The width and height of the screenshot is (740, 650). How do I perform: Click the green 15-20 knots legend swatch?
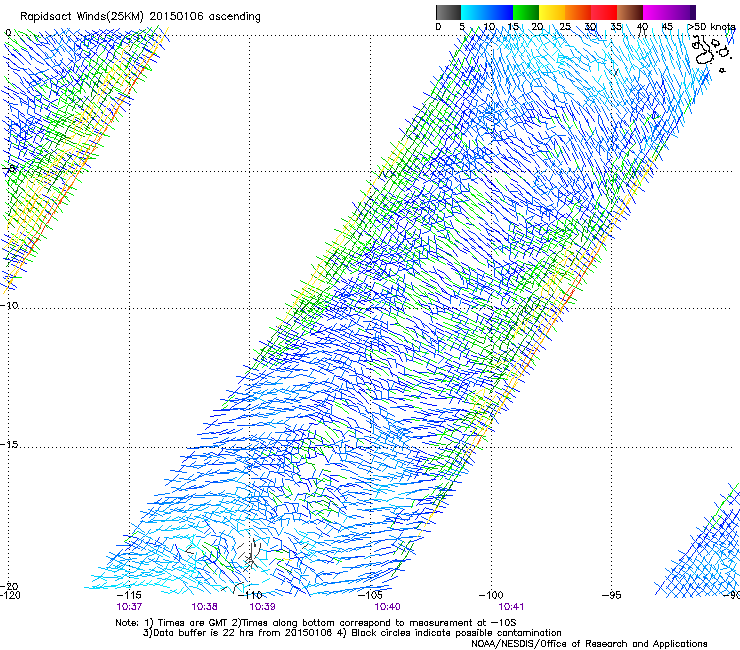click(526, 12)
